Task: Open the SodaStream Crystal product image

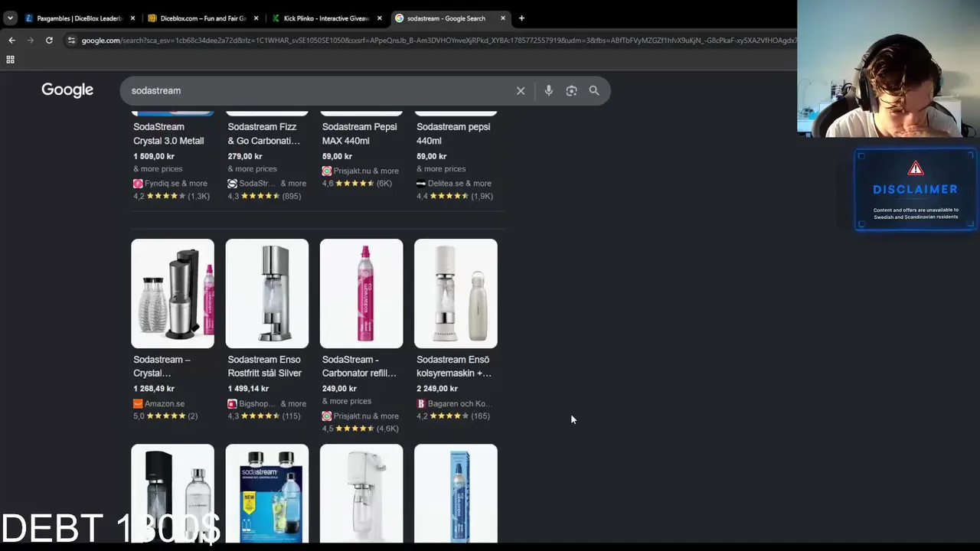Action: (172, 294)
